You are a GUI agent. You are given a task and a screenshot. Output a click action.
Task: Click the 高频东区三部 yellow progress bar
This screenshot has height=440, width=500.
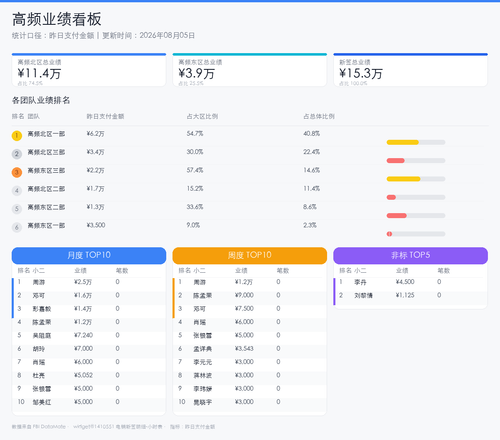416,179
